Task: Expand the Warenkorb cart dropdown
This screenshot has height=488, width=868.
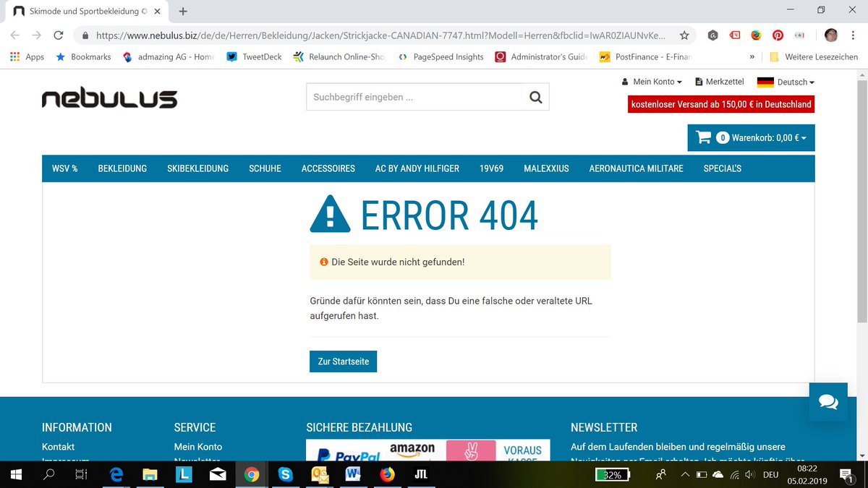Action: coord(751,137)
